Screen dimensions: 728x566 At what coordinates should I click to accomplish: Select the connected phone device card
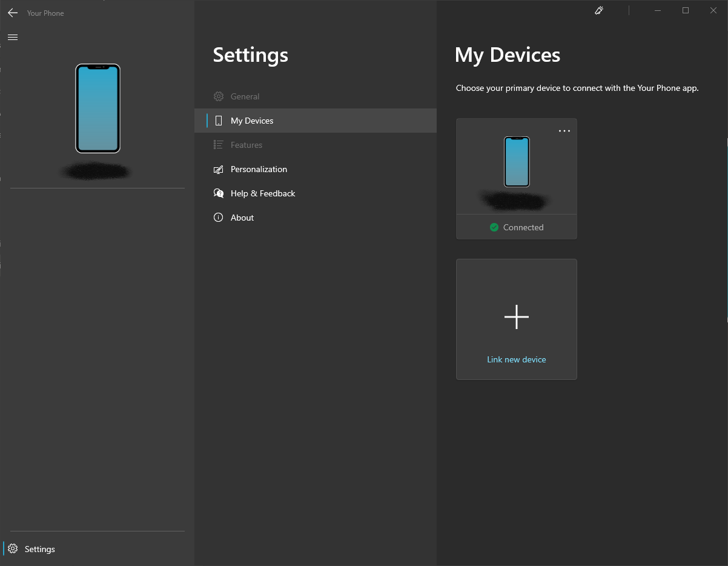pos(517,179)
